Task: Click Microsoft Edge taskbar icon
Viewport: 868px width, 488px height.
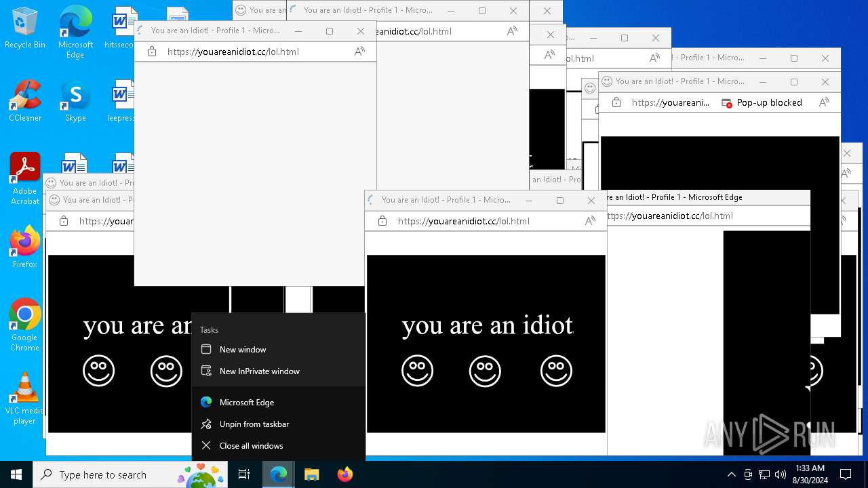Action: (279, 474)
